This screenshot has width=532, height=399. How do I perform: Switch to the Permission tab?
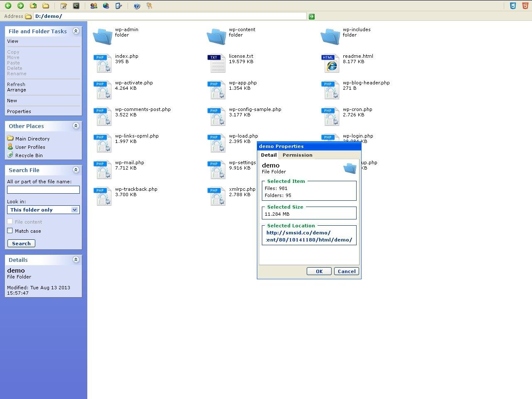tap(297, 155)
